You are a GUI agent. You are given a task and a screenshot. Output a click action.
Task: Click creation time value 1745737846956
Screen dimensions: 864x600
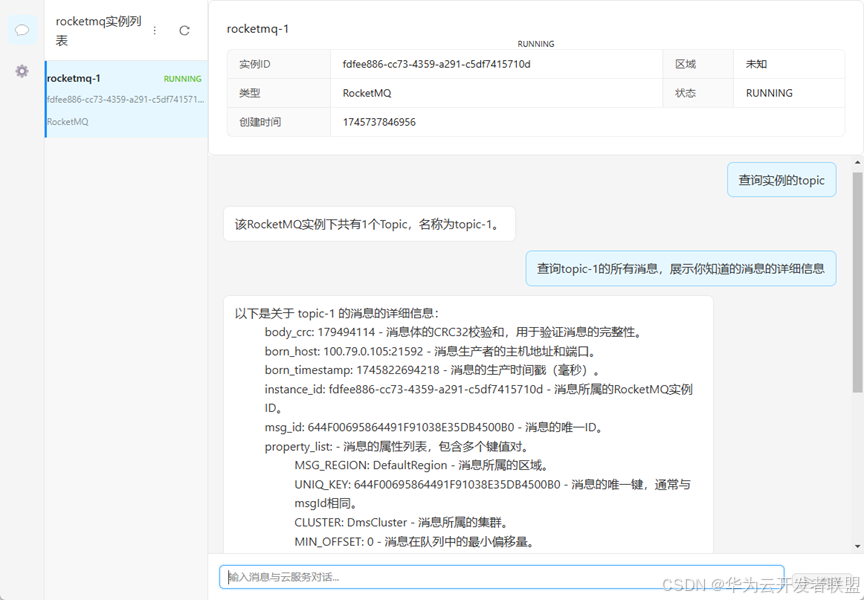(x=379, y=122)
